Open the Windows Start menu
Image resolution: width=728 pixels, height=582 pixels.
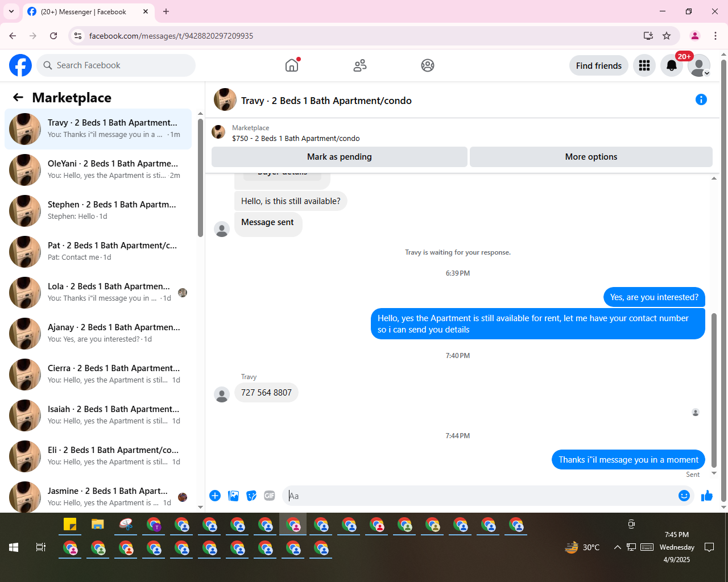14,547
